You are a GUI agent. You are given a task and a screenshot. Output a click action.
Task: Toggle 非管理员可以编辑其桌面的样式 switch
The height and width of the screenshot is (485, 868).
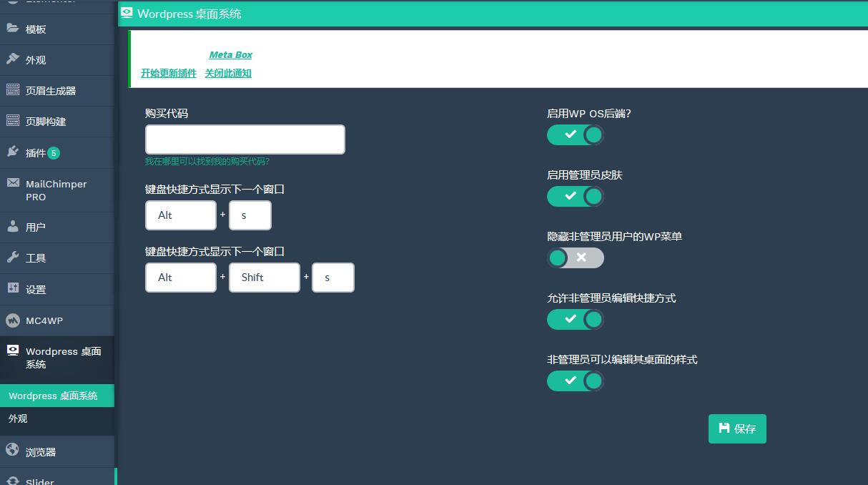pos(576,381)
